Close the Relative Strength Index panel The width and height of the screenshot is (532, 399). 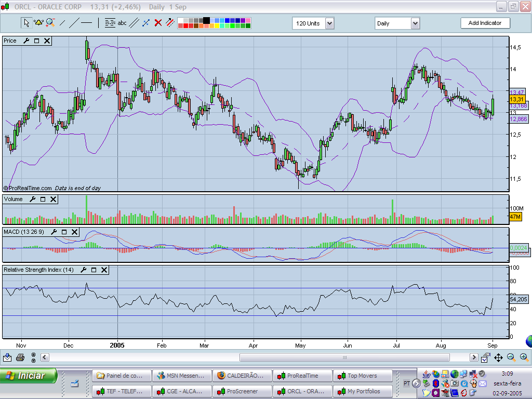tap(104, 270)
